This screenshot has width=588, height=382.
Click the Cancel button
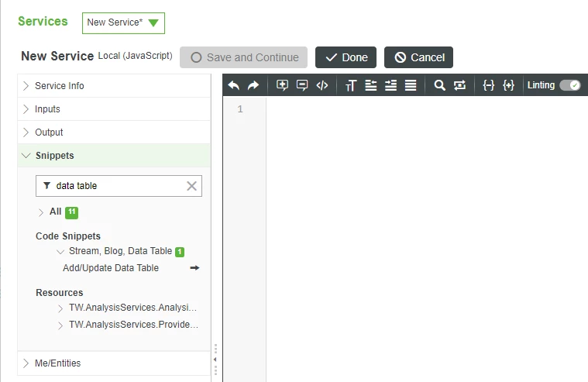(x=418, y=57)
